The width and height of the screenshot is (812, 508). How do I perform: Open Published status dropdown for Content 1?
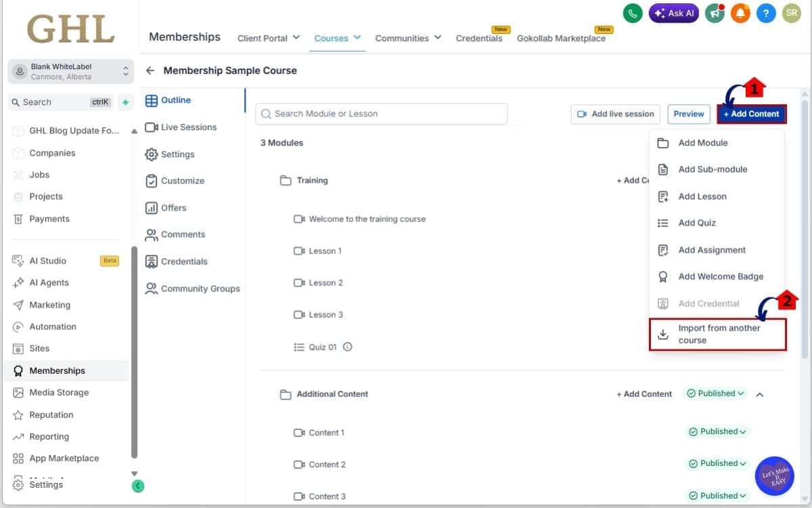717,431
